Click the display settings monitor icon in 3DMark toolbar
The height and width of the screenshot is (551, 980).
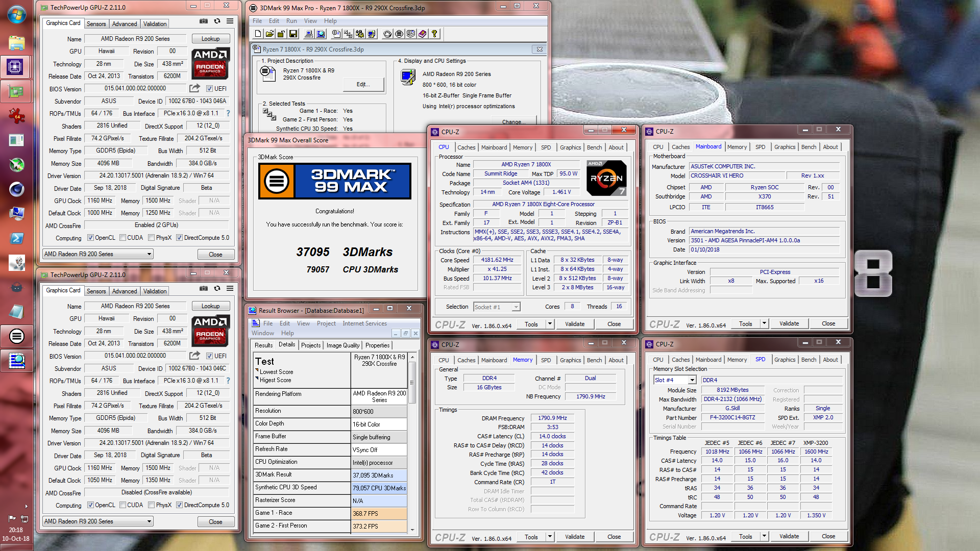(372, 34)
